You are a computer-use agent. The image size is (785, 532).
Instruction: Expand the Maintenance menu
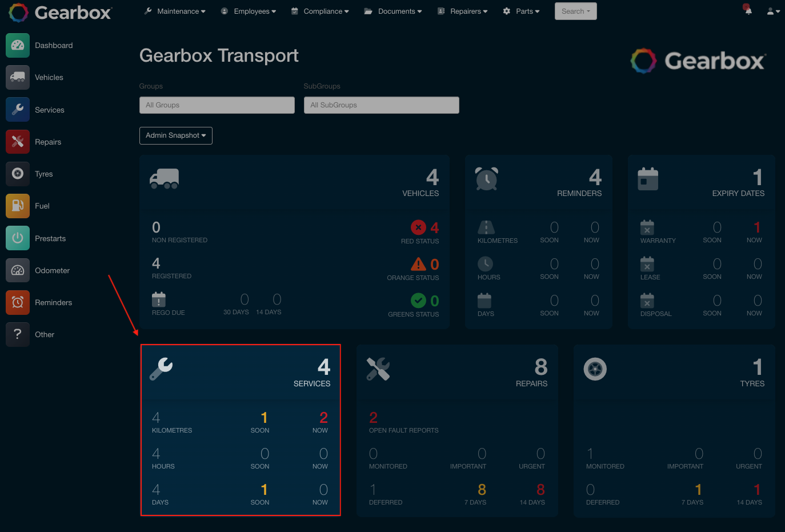175,11
